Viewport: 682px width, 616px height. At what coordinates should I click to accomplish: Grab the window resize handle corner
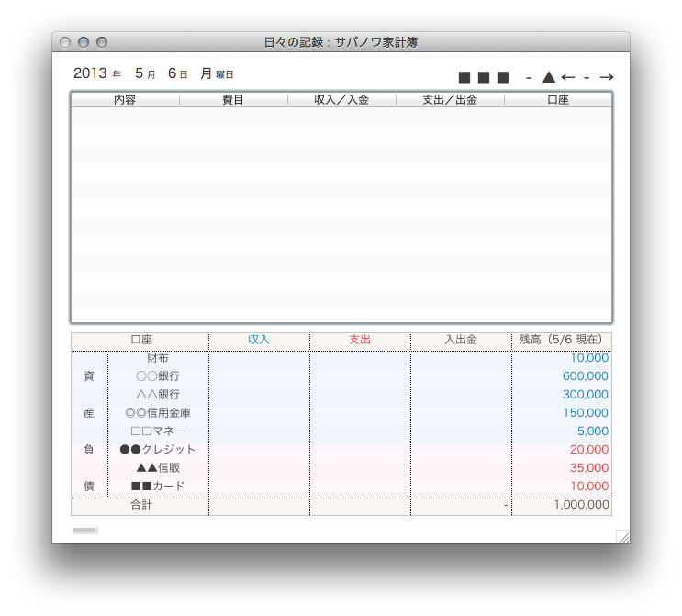pyautogui.click(x=622, y=537)
